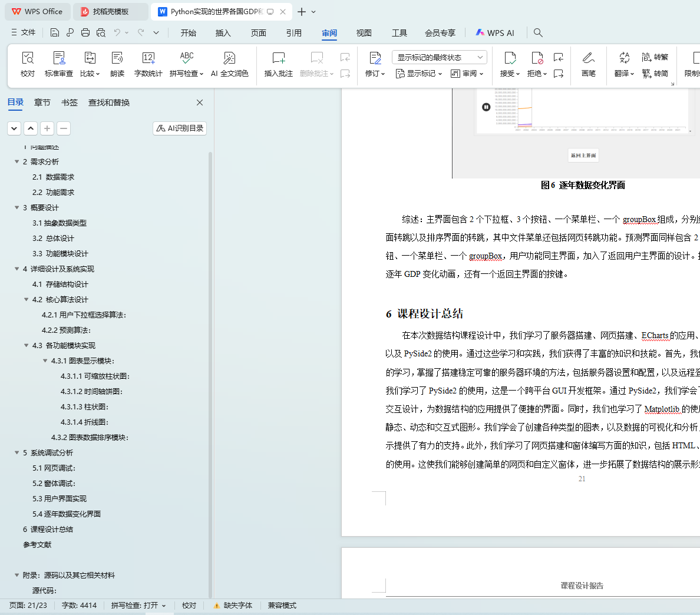Click the minus demote outline button

[x=64, y=128]
